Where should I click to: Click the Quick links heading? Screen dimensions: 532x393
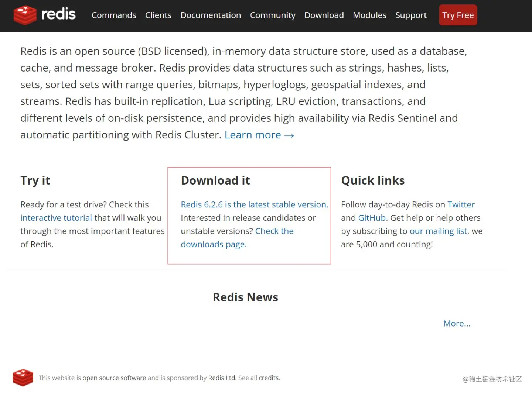click(x=373, y=180)
